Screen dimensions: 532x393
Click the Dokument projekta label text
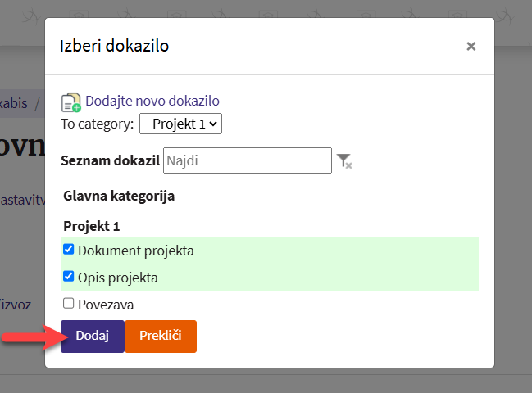pos(136,251)
